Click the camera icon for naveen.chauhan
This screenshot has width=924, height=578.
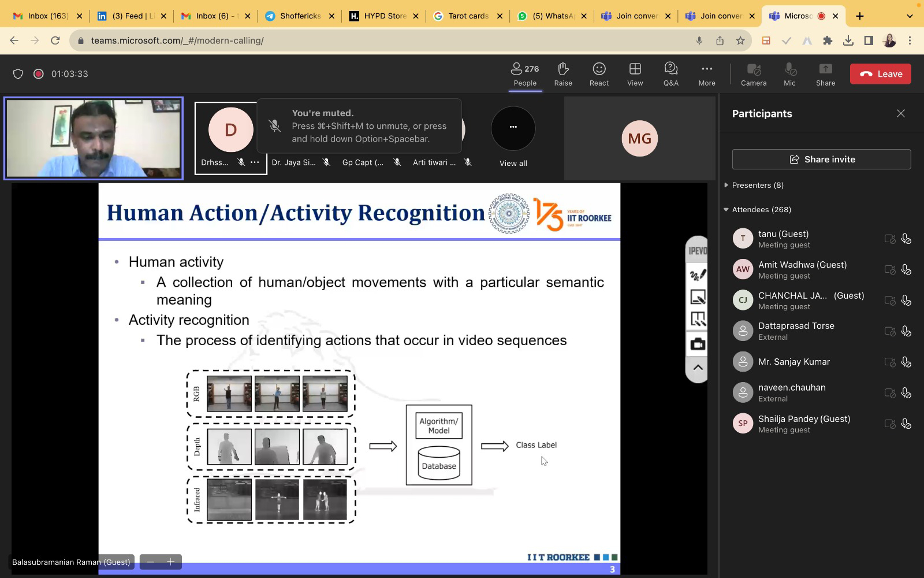(x=890, y=393)
